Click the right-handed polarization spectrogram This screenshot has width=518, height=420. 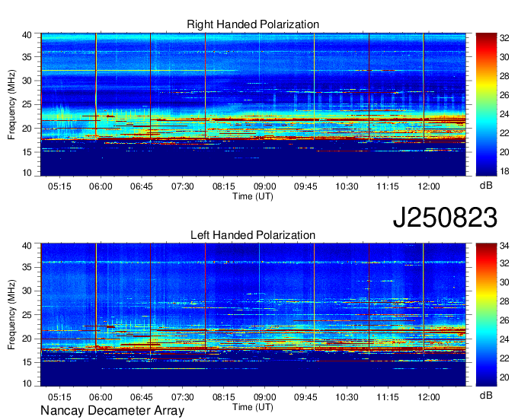tap(253, 104)
